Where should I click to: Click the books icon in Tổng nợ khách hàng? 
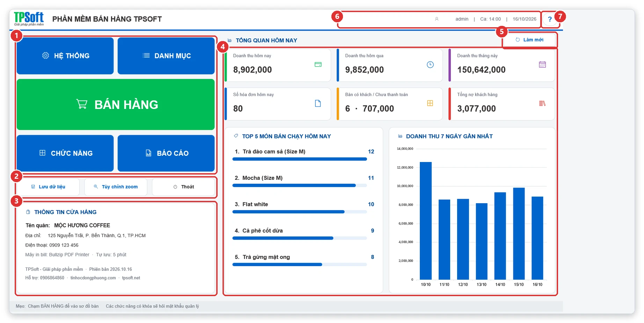[542, 103]
